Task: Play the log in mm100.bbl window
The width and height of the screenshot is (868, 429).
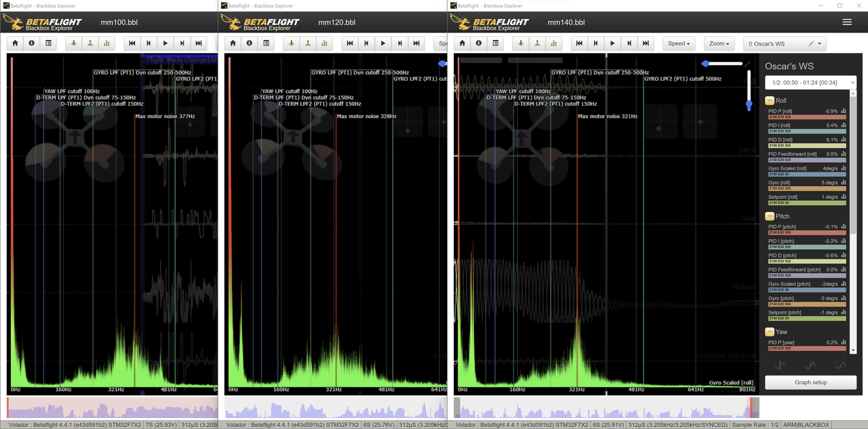Action: [x=165, y=43]
